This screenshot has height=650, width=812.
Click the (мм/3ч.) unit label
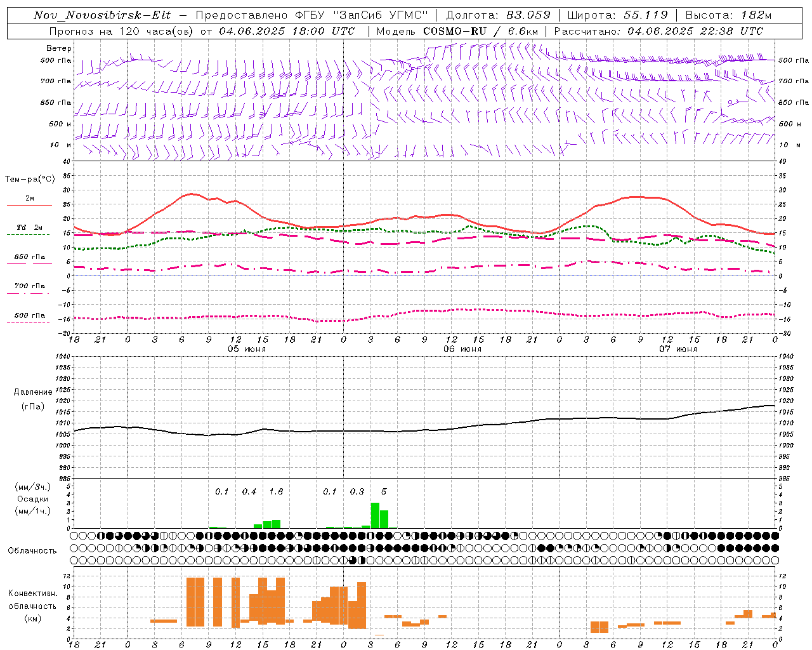[33, 487]
